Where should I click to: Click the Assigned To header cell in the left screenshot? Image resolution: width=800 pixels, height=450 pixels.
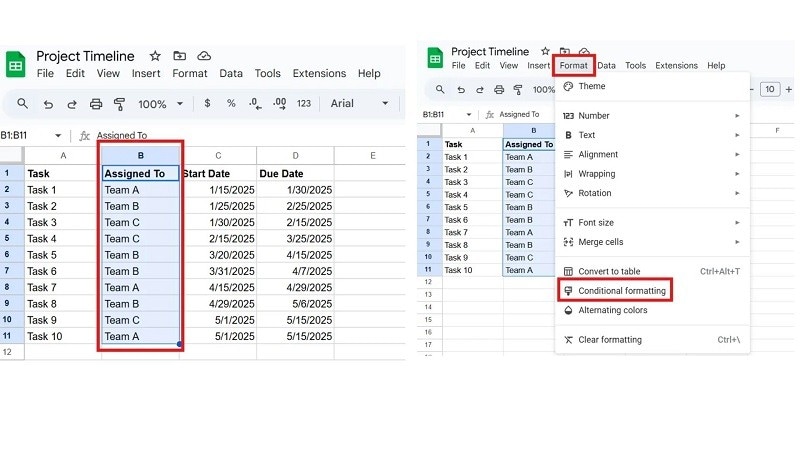coord(141,173)
